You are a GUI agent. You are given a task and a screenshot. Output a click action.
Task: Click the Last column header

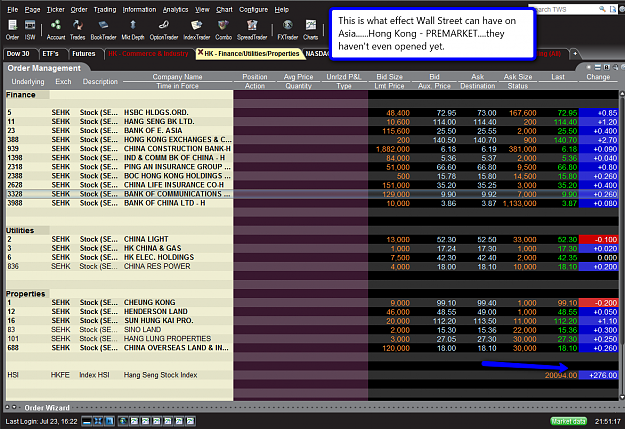point(558,77)
